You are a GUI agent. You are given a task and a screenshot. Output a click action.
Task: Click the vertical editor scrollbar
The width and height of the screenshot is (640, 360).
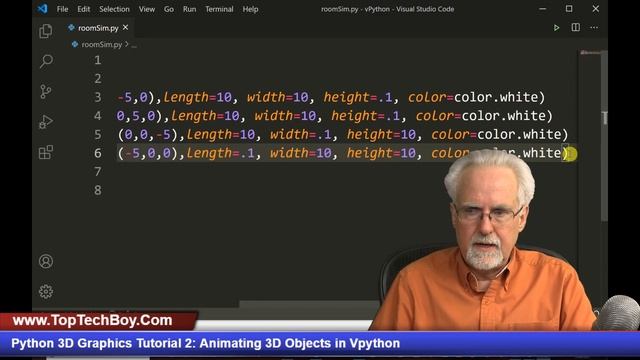[x=604, y=137]
